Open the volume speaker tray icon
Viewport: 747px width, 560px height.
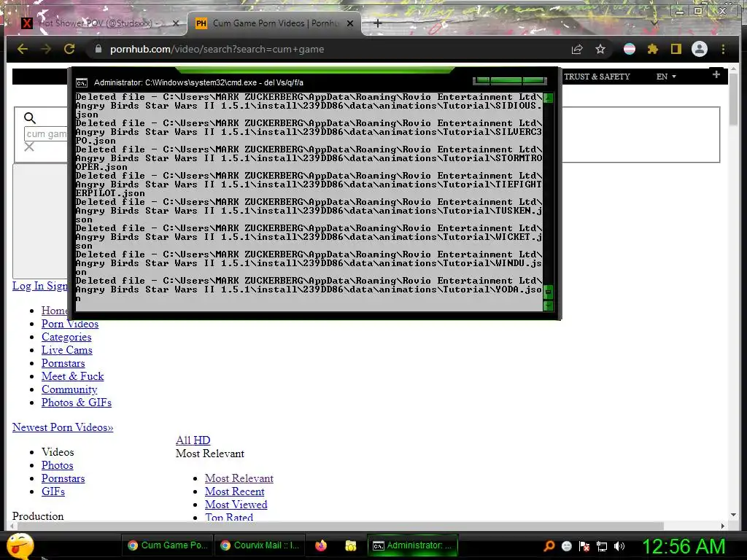[x=619, y=546]
